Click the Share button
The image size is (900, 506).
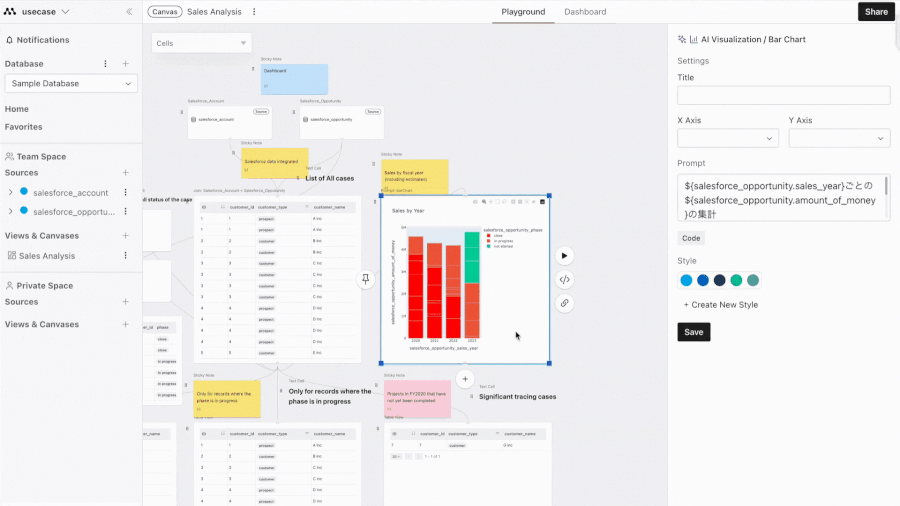click(876, 11)
